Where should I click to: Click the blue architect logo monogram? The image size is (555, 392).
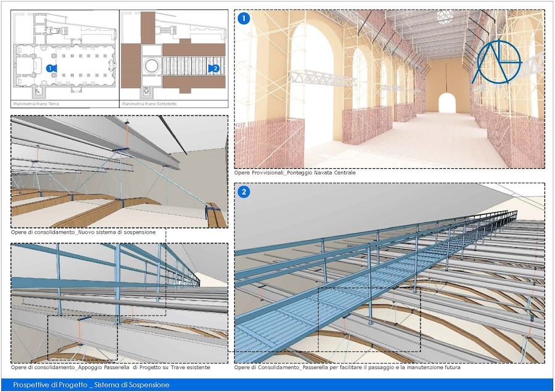point(496,62)
